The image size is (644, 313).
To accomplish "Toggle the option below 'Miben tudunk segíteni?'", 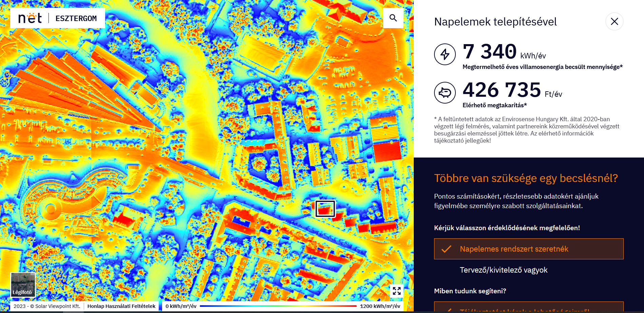I will click(528, 307).
